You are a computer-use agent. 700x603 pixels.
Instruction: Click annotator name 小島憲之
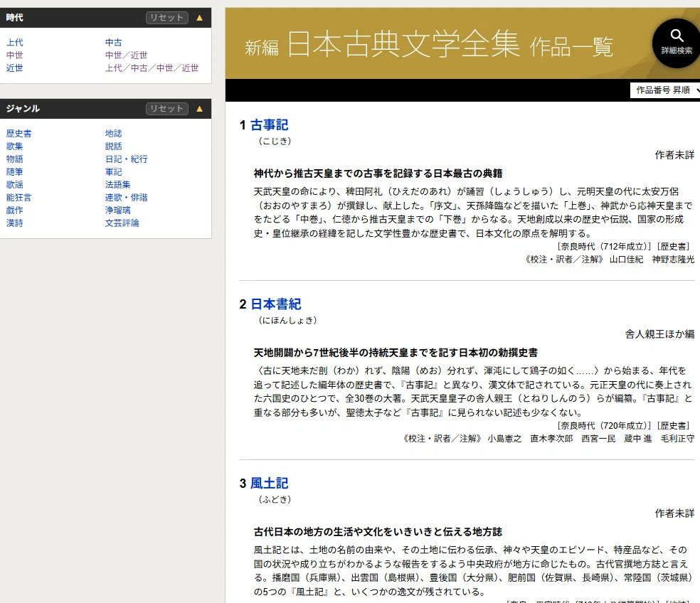504,438
